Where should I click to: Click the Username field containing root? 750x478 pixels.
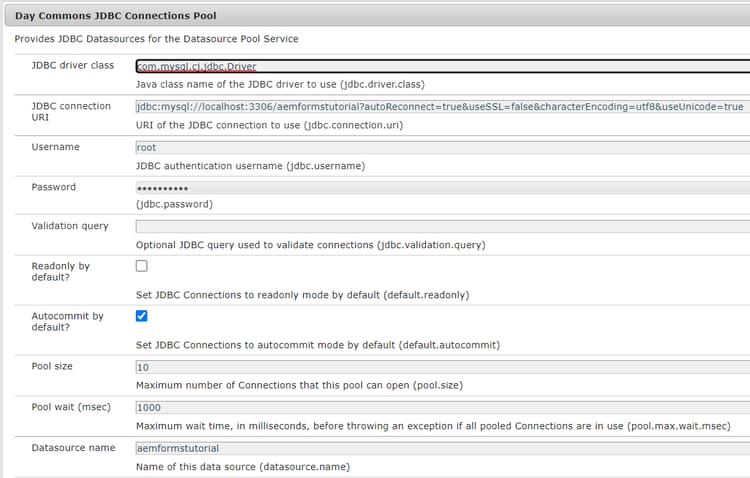pyautogui.click(x=440, y=147)
